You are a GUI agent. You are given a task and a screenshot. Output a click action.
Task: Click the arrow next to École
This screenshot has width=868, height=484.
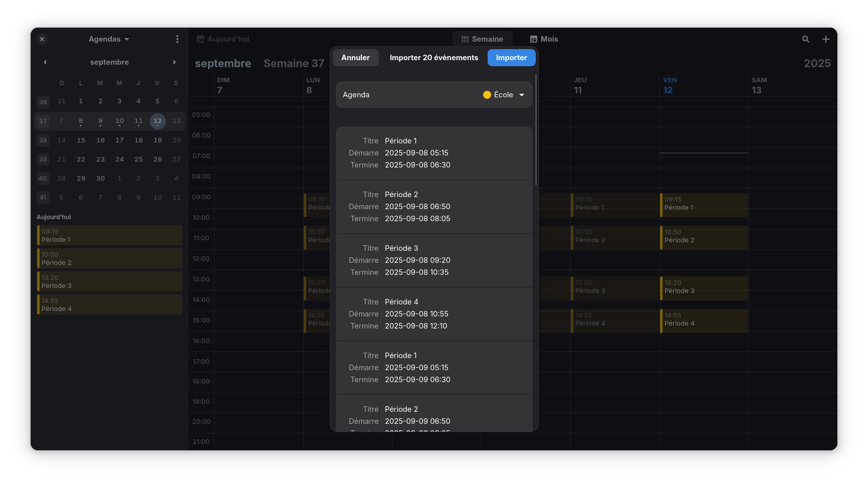(x=522, y=95)
